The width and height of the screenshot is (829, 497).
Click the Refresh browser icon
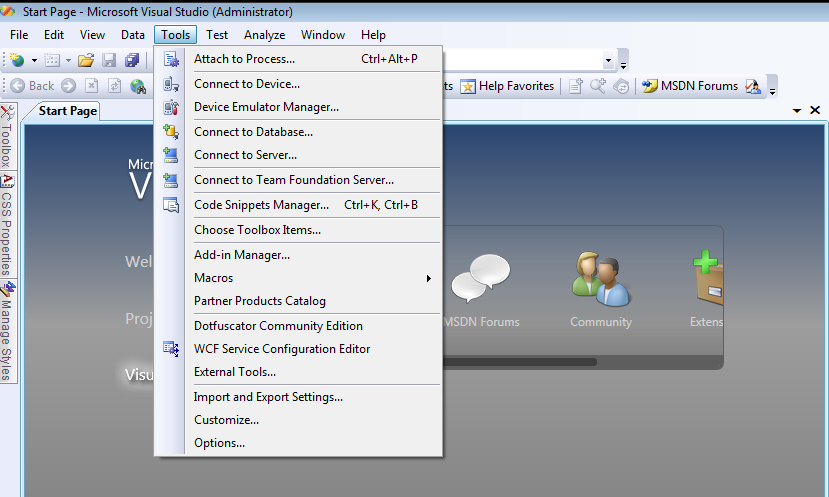(114, 86)
